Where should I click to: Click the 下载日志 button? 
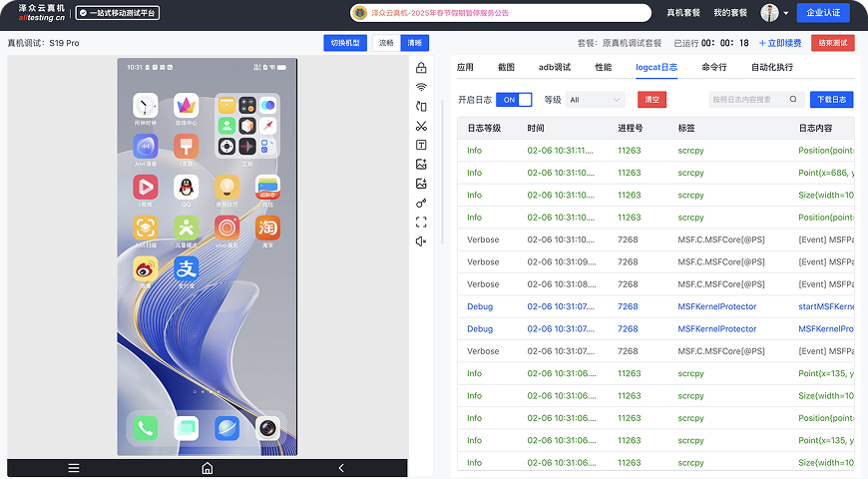(x=831, y=100)
